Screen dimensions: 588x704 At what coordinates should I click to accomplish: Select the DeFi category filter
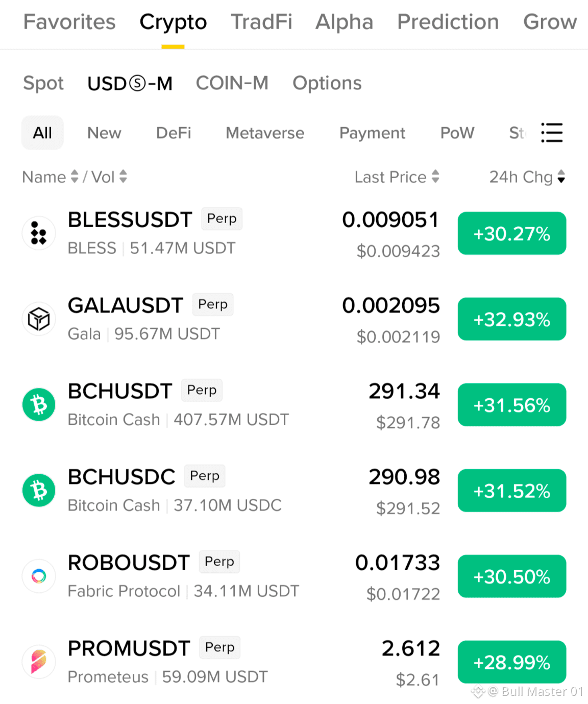click(174, 133)
